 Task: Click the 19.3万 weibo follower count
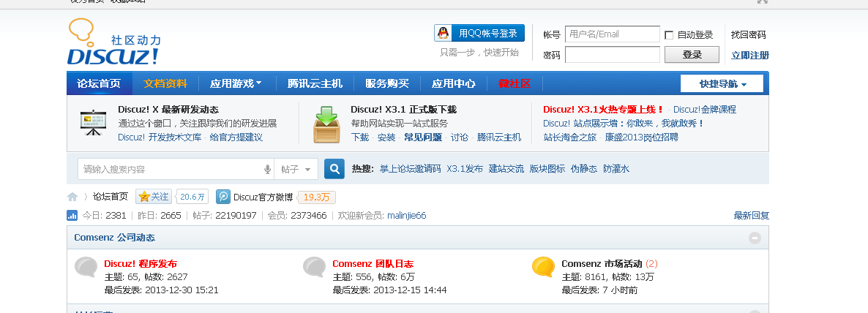tap(317, 197)
